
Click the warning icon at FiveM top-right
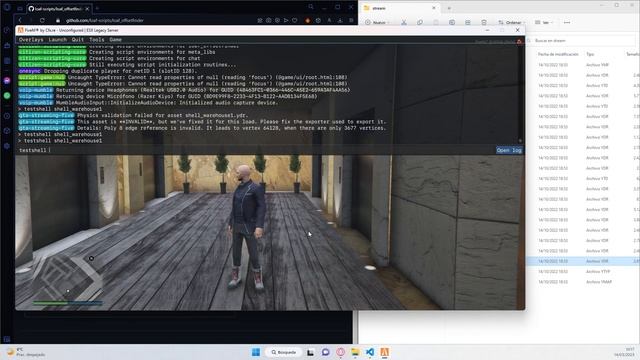(x=519, y=42)
